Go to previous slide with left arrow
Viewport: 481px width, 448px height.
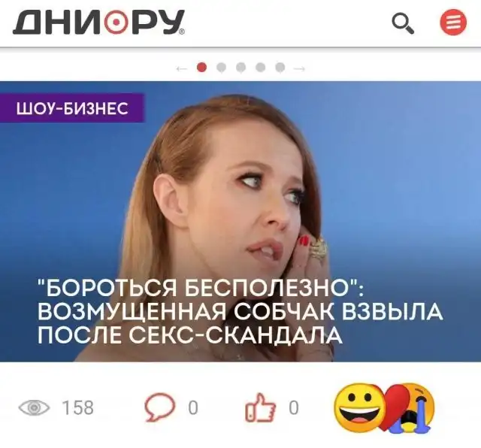point(182,68)
